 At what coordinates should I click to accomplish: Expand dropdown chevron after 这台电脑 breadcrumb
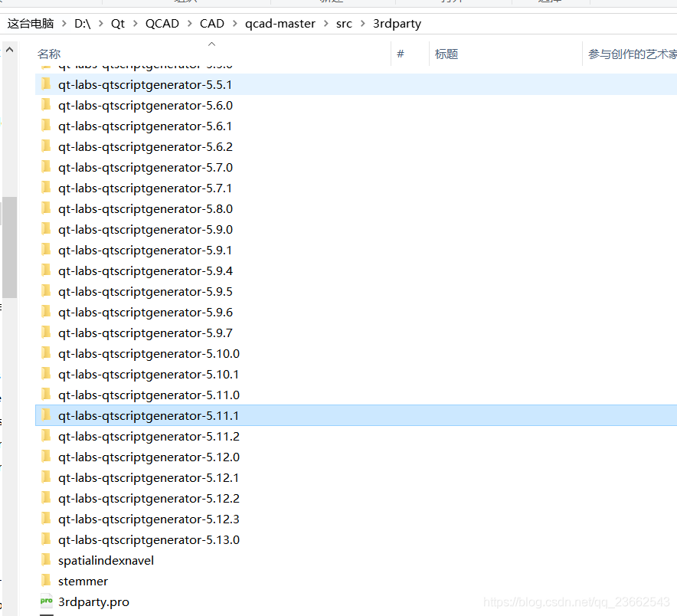point(64,24)
